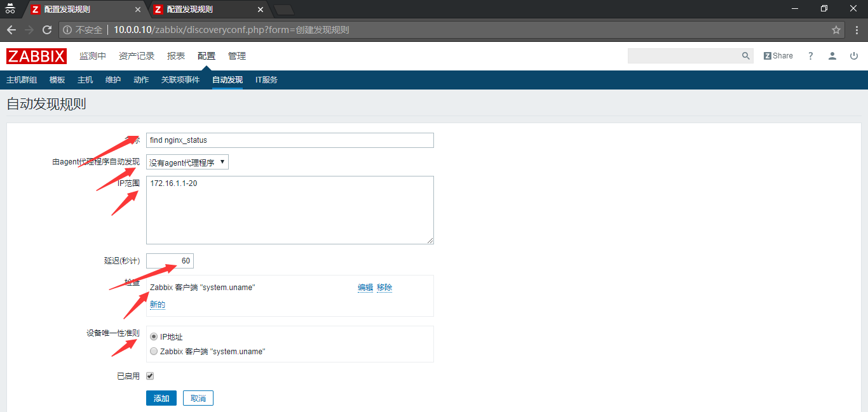
Task: Go to 自动发现 submenu
Action: point(227,80)
